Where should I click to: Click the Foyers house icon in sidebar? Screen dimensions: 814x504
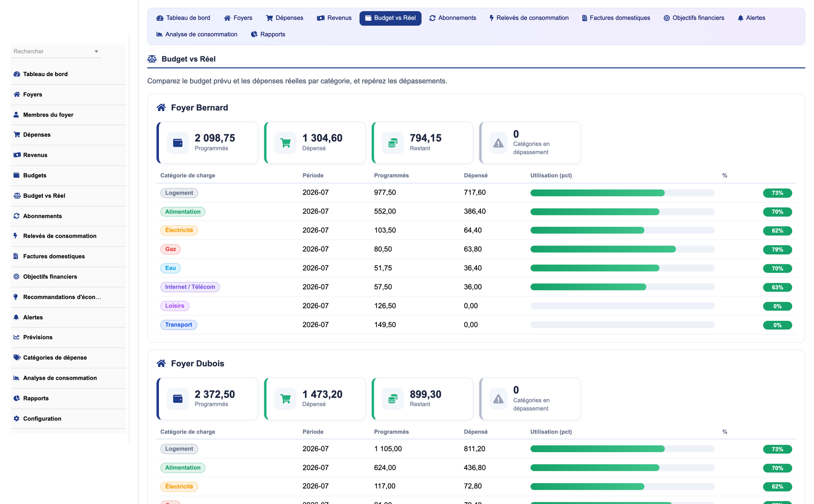tap(17, 95)
